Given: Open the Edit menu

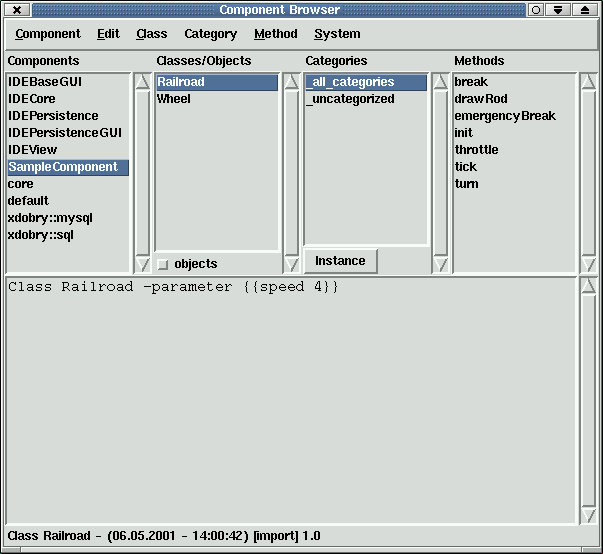Looking at the screenshot, I should click(x=108, y=34).
